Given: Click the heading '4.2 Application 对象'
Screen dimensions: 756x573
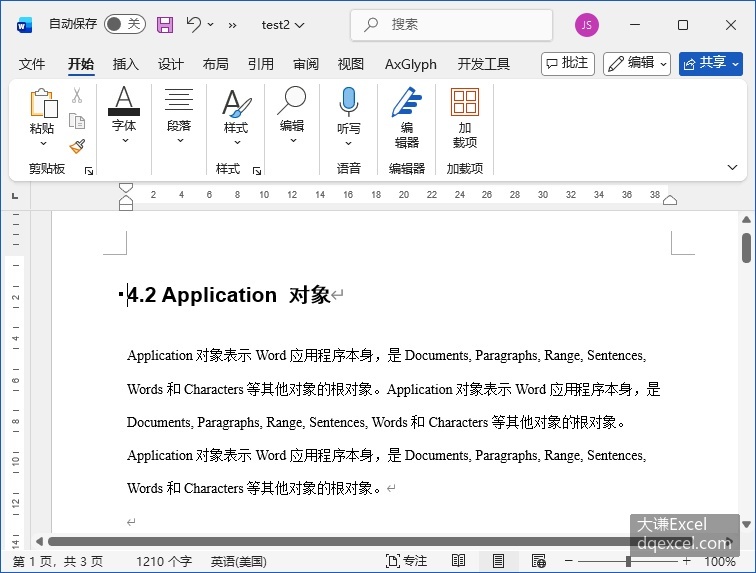Looking at the screenshot, I should [x=229, y=295].
